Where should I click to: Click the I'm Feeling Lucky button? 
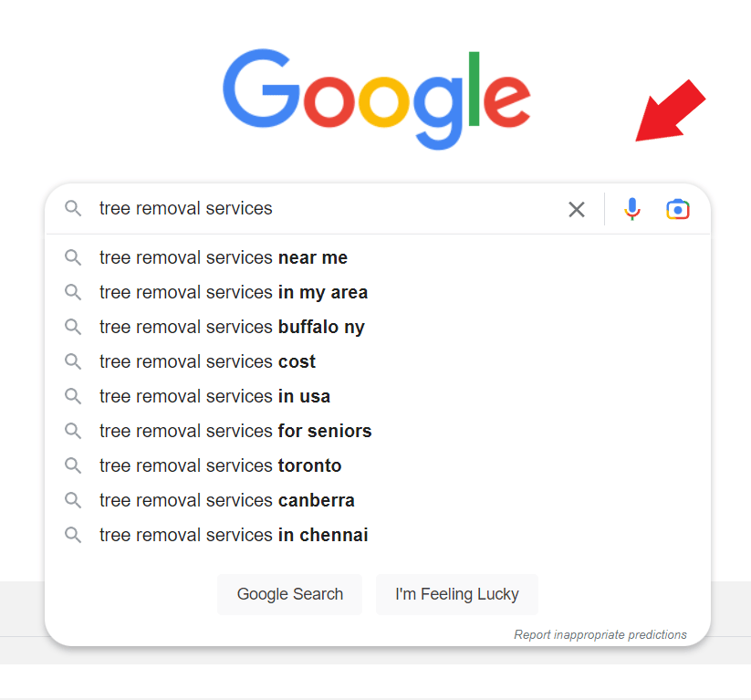click(x=456, y=594)
